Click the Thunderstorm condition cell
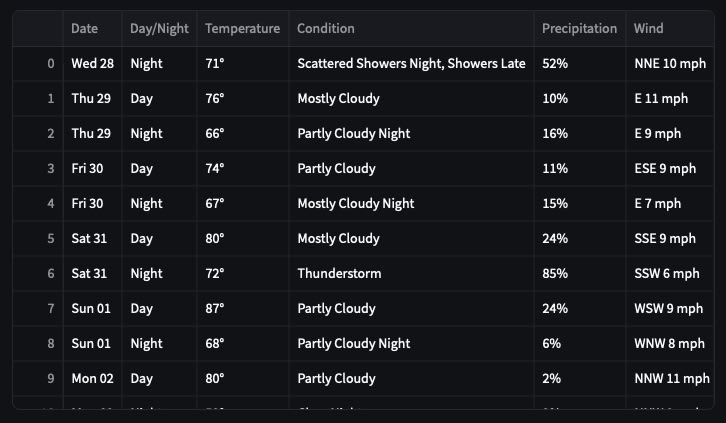 (339, 274)
